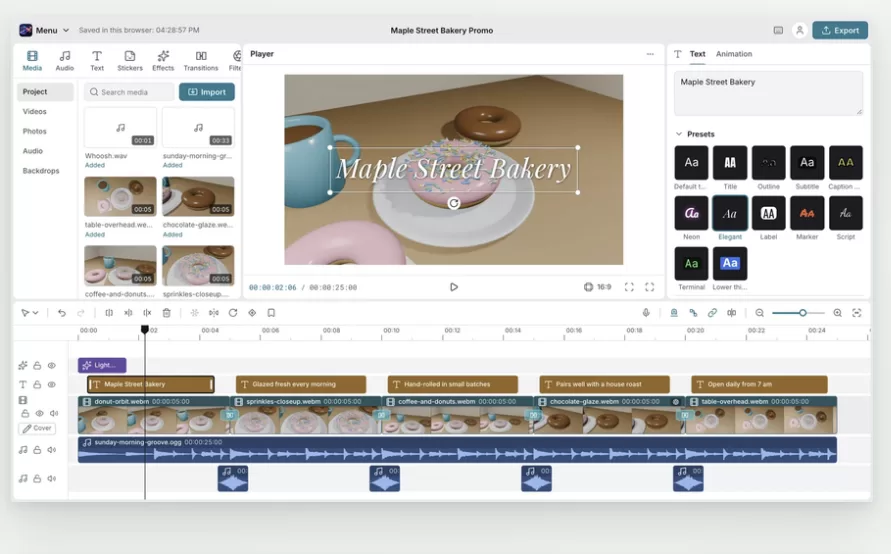Play the video preview
891x554 pixels.
[x=453, y=287]
